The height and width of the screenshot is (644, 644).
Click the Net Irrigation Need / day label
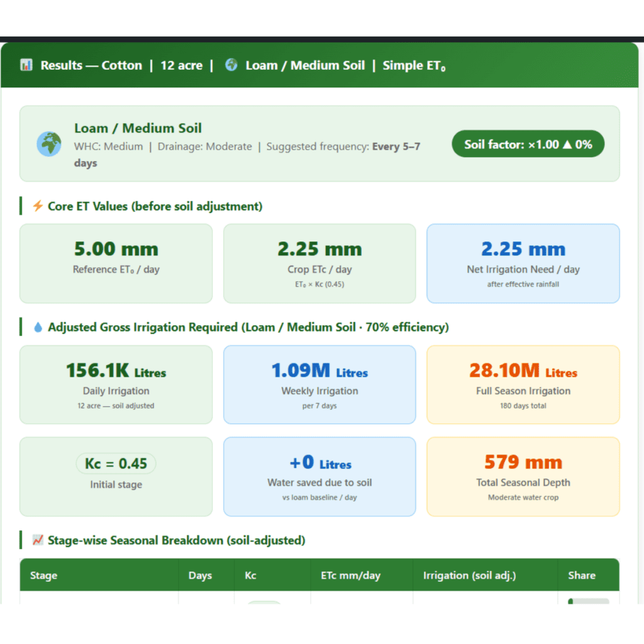tap(523, 269)
